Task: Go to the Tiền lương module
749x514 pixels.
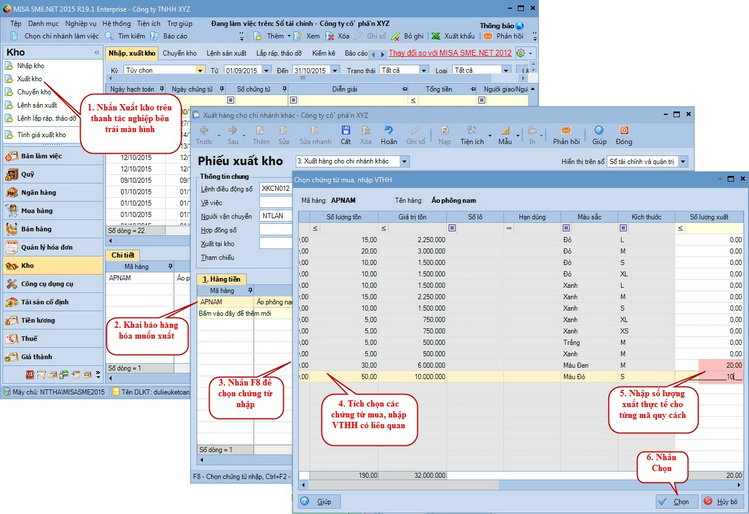Action: click(x=53, y=320)
